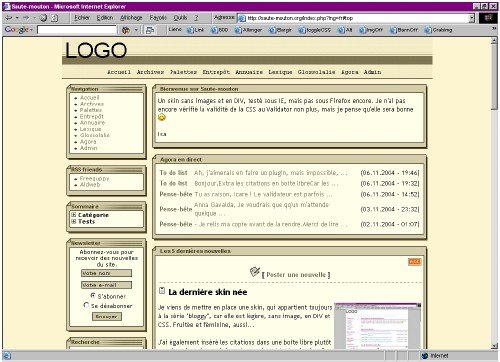Click the browser Forward arrow button

26,18
